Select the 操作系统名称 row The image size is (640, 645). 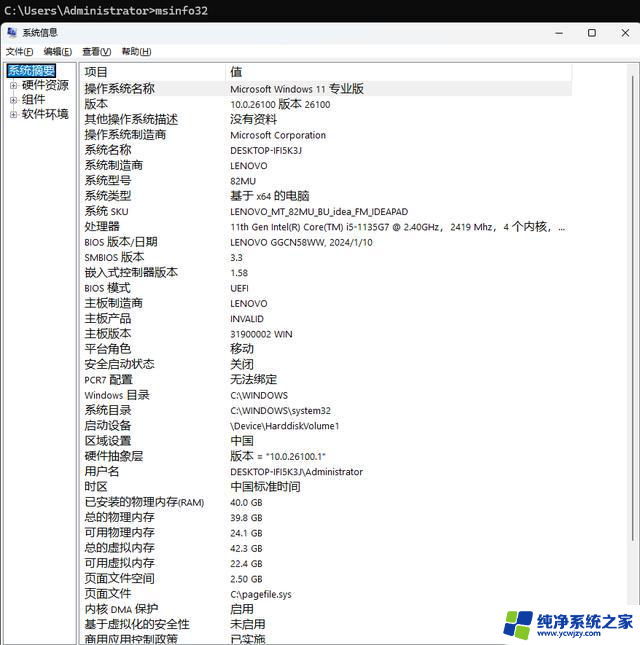click(326, 88)
